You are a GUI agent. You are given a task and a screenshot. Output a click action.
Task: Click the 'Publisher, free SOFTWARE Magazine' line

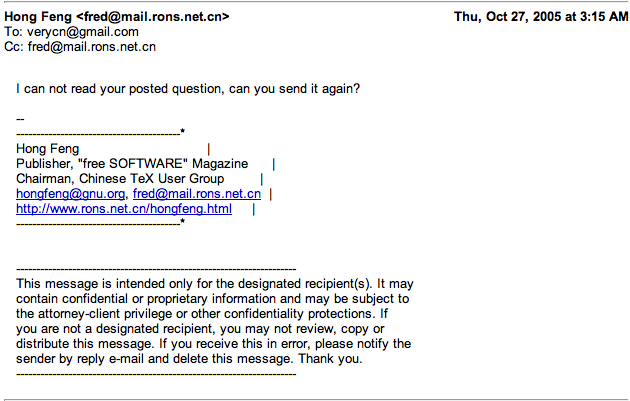[132, 164]
